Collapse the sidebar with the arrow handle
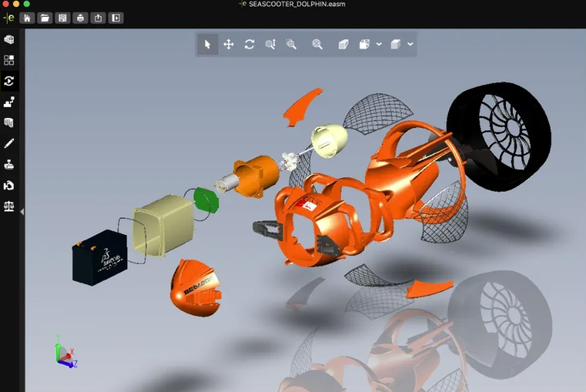 pyautogui.click(x=22, y=212)
